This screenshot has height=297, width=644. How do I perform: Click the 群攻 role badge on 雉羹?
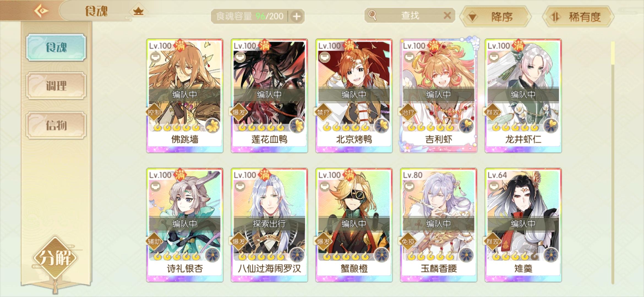click(493, 241)
